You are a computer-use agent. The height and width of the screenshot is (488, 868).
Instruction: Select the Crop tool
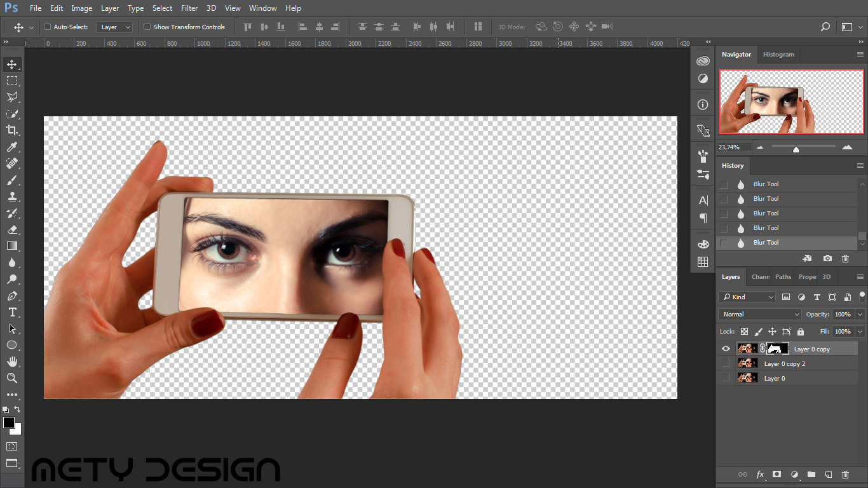(x=11, y=130)
